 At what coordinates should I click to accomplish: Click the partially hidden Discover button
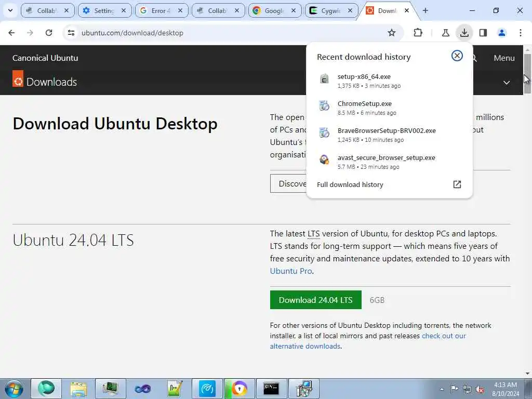coord(288,183)
